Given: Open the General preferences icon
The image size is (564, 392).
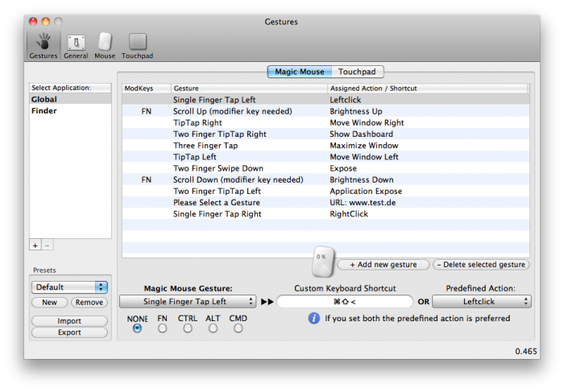Looking at the screenshot, I should coord(76,46).
